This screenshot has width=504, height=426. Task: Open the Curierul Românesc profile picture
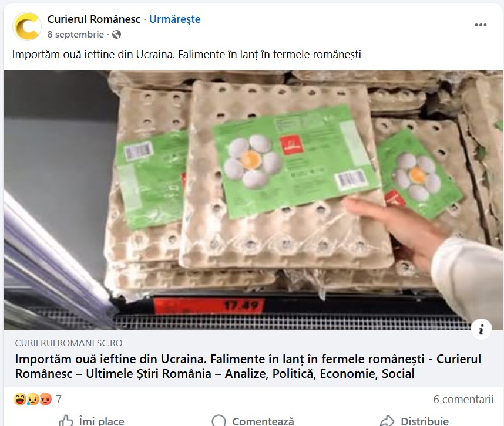[27, 26]
